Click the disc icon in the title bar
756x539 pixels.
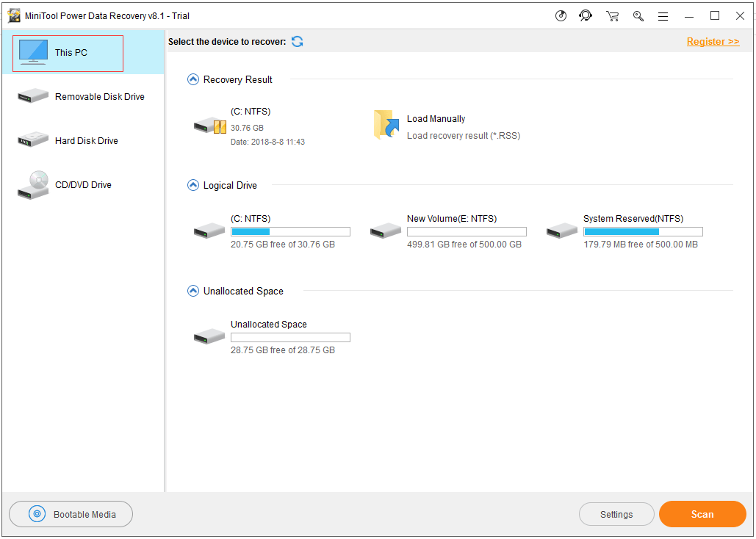point(561,15)
